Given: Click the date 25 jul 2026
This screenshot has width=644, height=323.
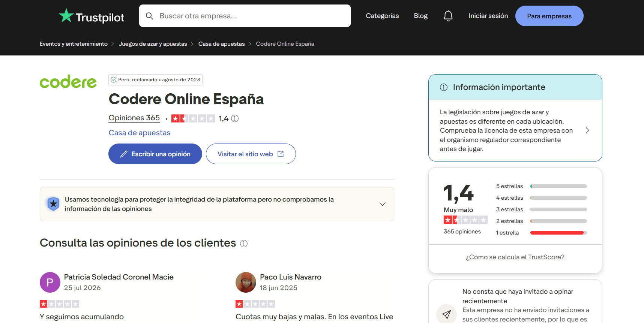Looking at the screenshot, I should [83, 288].
